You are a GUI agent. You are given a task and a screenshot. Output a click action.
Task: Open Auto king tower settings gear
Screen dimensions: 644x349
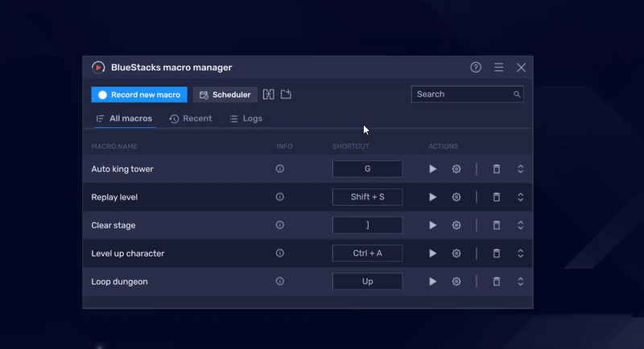(x=456, y=169)
